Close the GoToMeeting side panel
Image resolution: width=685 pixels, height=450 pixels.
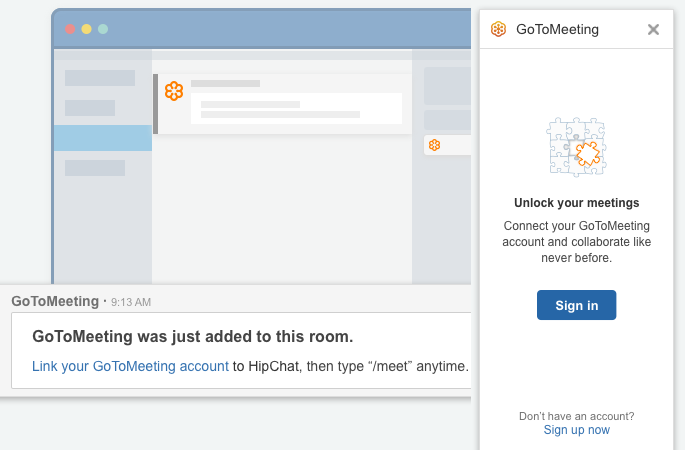[653, 30]
